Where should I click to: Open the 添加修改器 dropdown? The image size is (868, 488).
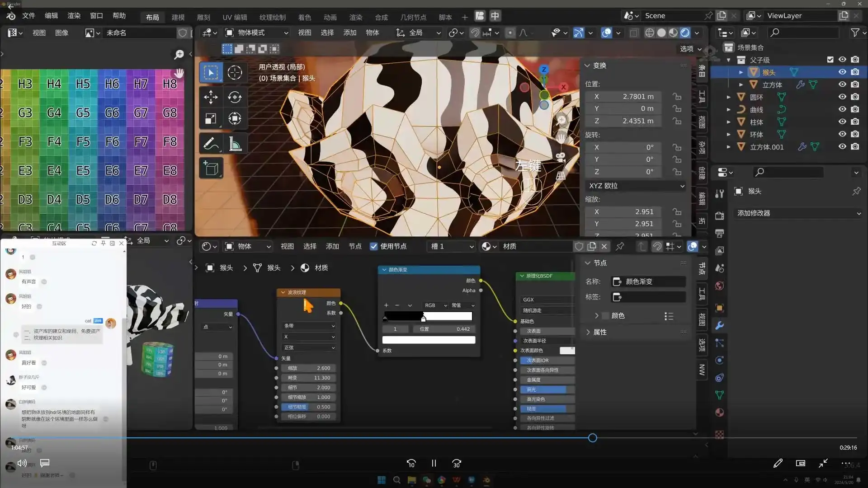[798, 213]
